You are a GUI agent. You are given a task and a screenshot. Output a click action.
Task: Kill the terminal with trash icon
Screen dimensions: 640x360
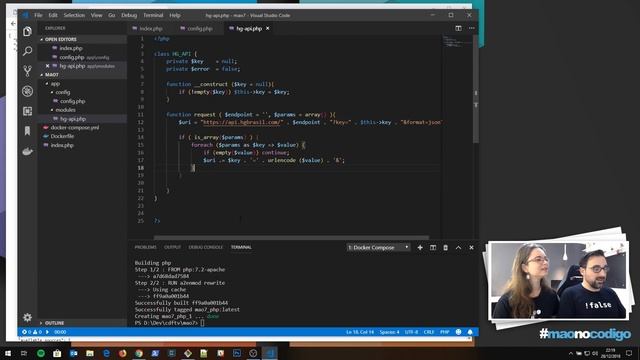[446, 247]
